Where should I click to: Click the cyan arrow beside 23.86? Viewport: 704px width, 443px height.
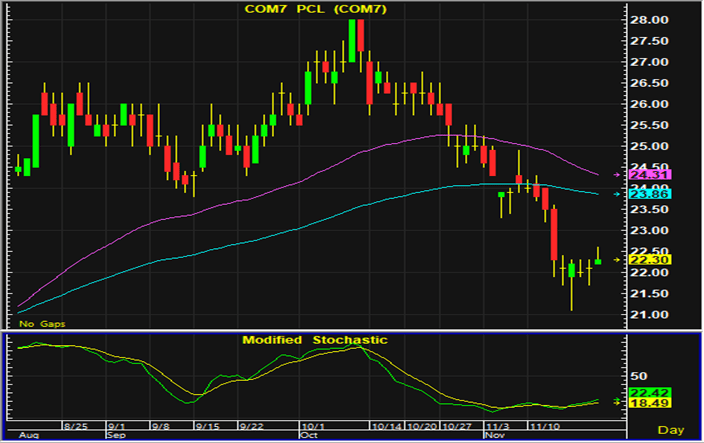click(x=619, y=194)
